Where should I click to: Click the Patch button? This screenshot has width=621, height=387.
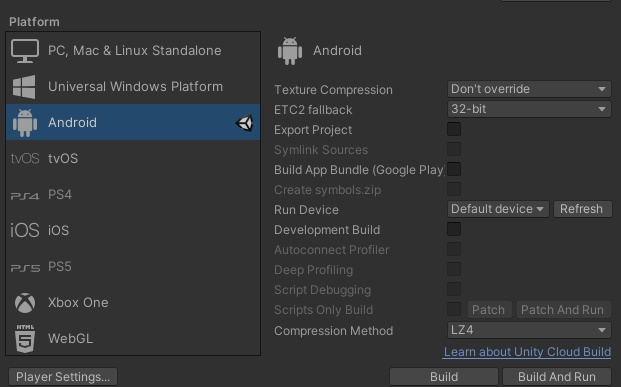click(x=490, y=310)
